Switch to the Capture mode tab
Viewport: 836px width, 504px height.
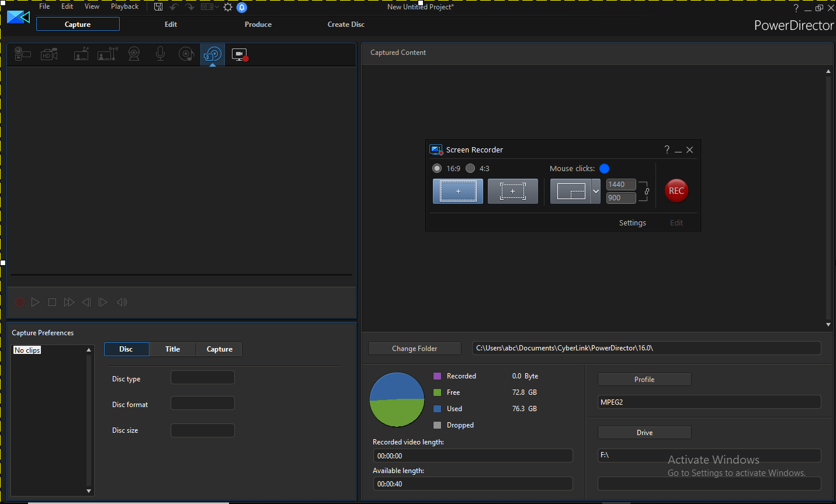tap(78, 24)
